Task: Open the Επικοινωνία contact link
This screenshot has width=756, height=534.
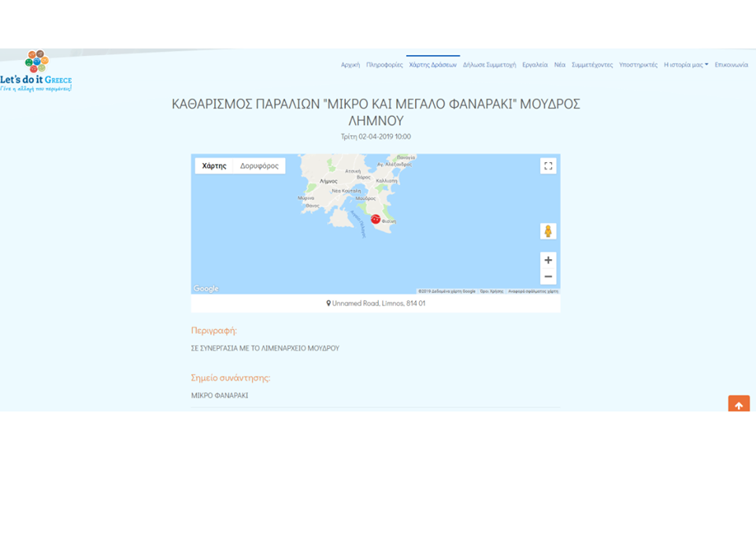Action: pyautogui.click(x=731, y=65)
